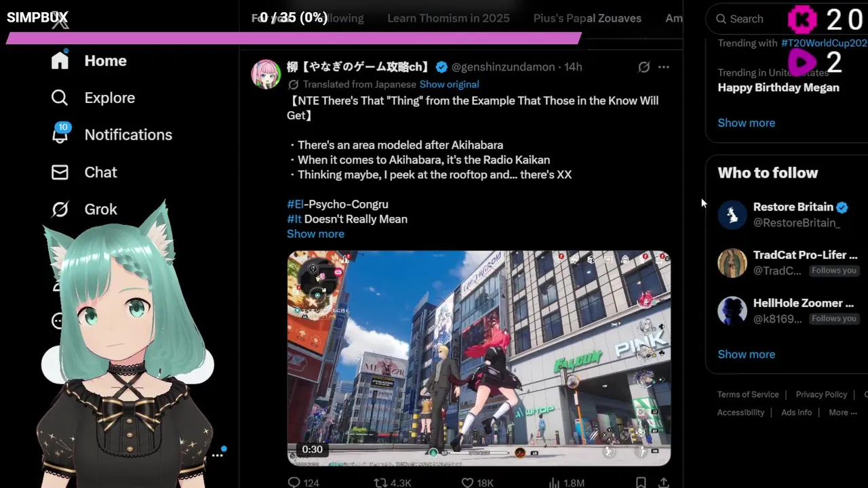Open the post's three-dot more menu
Viewport: 868px width, 488px height.
[x=664, y=67]
